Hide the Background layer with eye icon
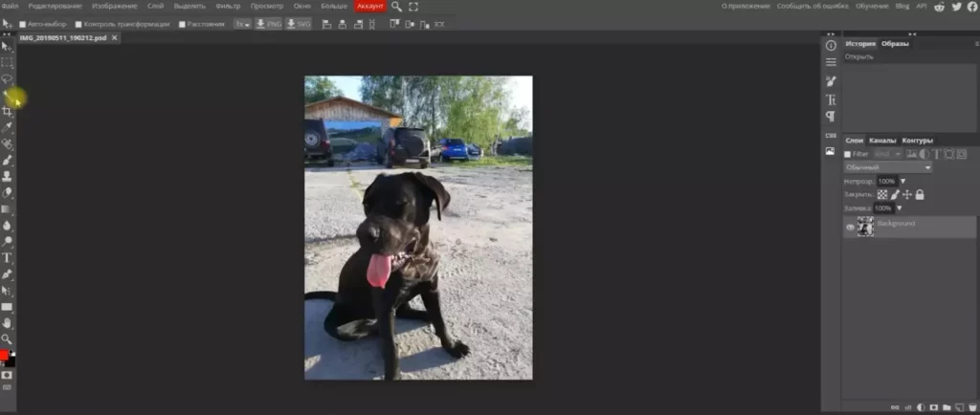This screenshot has height=415, width=980. (x=850, y=228)
